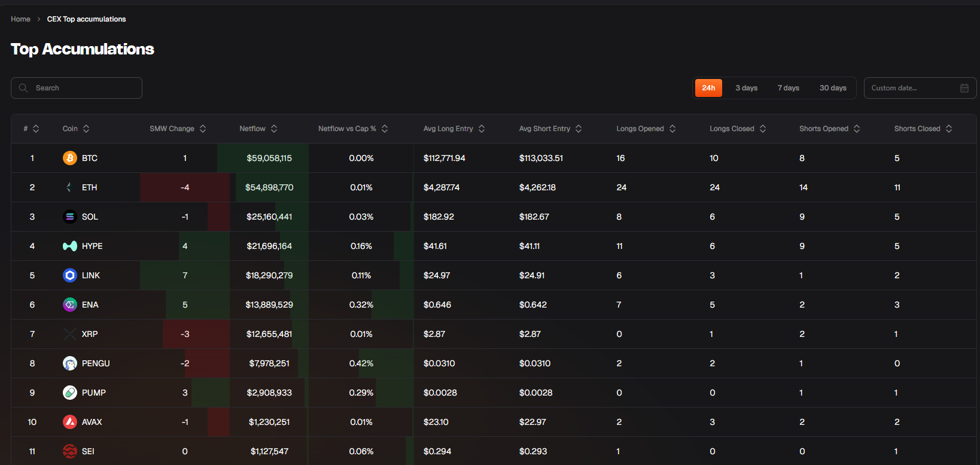Viewport: 980px width, 465px height.
Task: Click the Bitcoin coin icon
Action: pos(69,158)
